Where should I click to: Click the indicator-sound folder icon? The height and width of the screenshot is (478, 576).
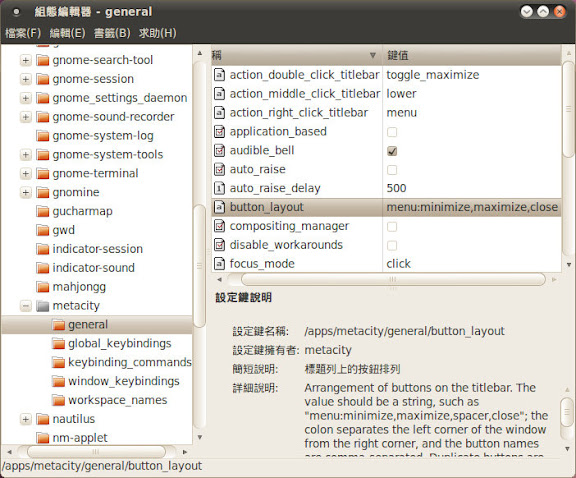43,268
